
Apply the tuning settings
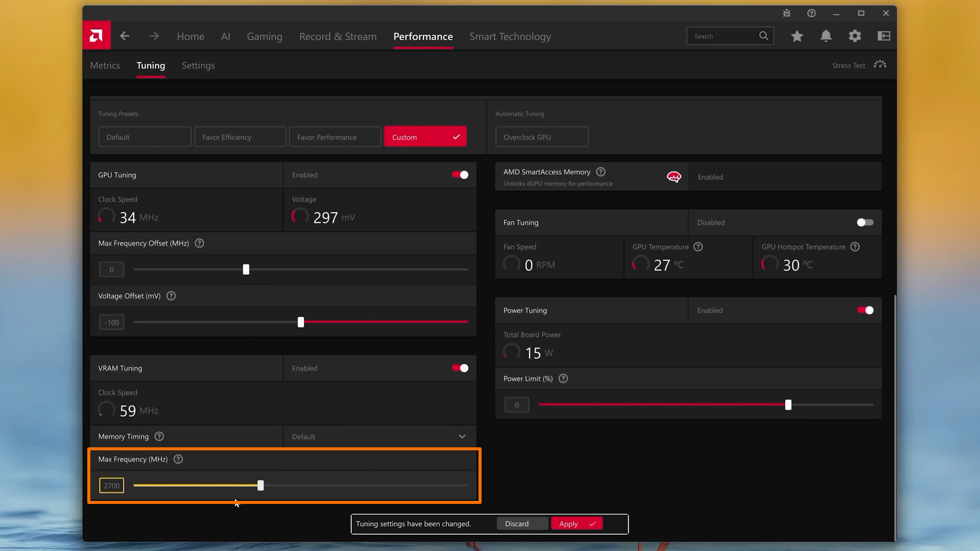coord(577,524)
